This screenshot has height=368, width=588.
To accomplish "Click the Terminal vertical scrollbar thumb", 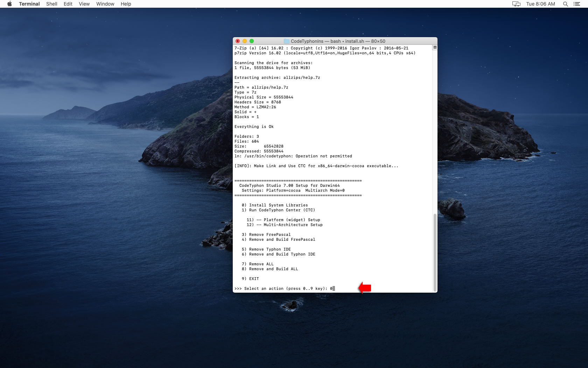I will pos(435,252).
